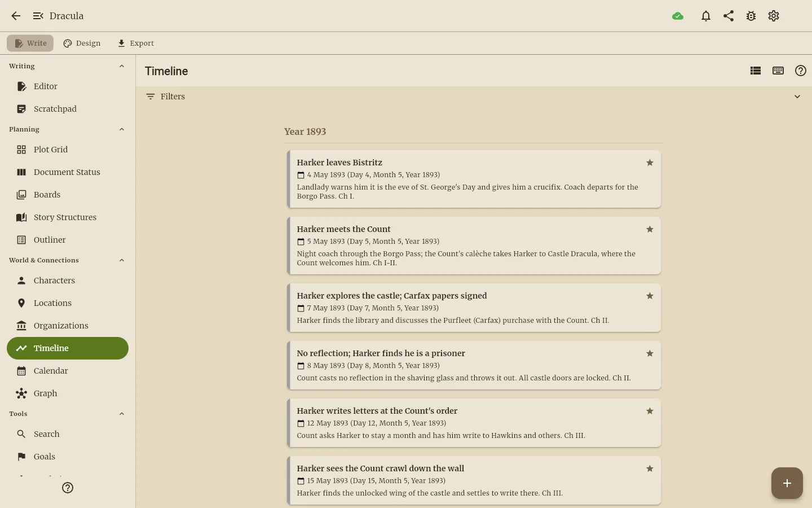Open notifications bell
Screen dimensions: 812x508
point(706,16)
